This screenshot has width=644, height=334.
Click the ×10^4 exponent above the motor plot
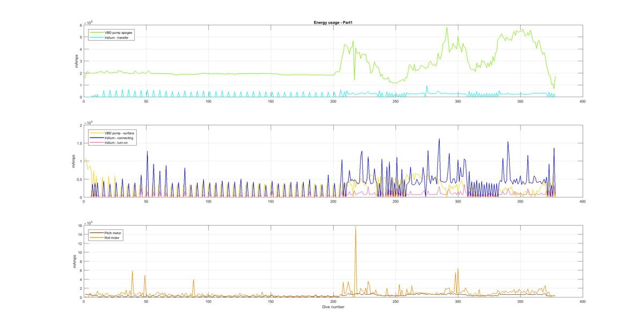click(87, 222)
